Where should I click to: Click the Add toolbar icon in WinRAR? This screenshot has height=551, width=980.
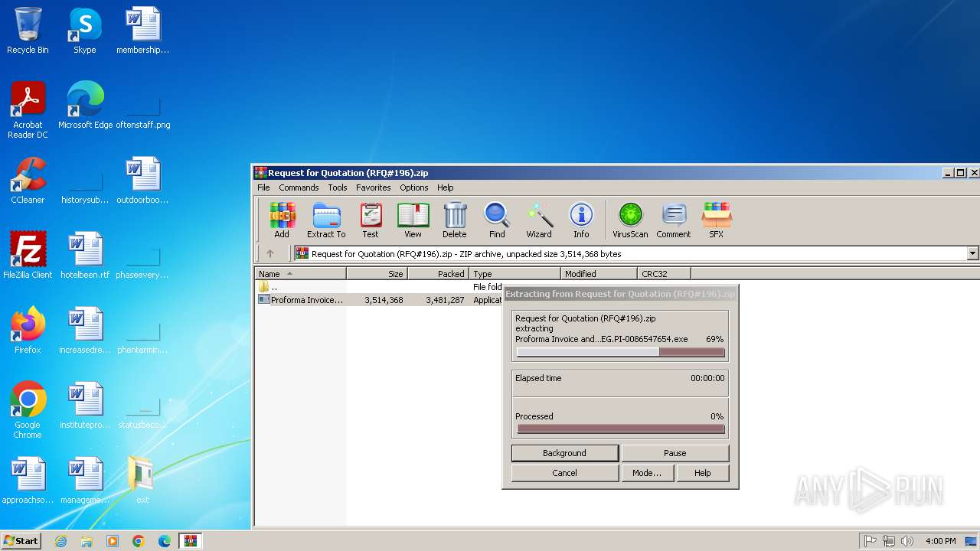pos(282,220)
